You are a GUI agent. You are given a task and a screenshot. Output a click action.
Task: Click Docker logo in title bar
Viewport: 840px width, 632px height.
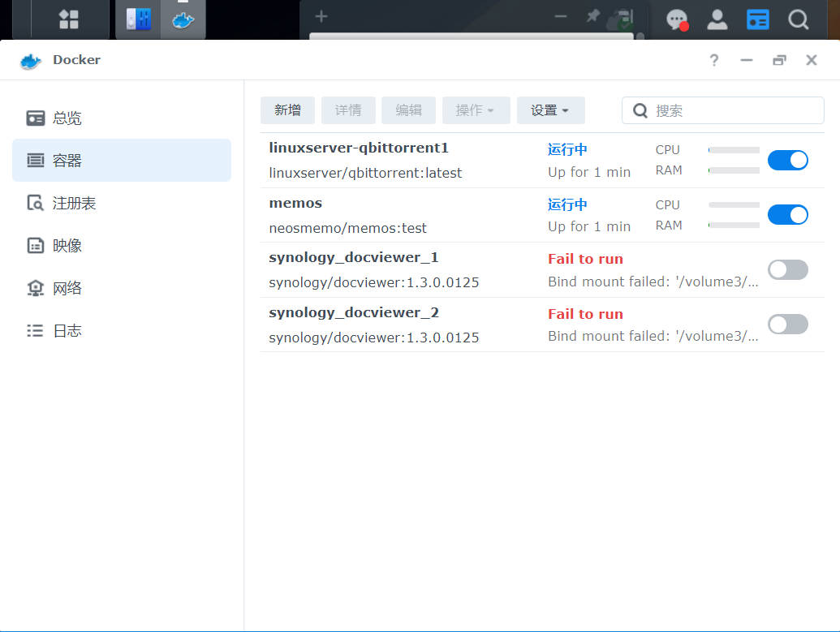click(x=31, y=61)
